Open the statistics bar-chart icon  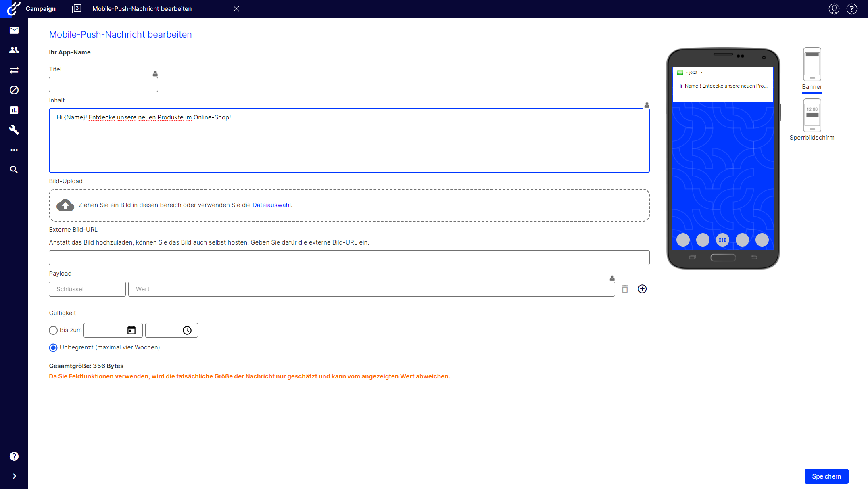pyautogui.click(x=14, y=110)
